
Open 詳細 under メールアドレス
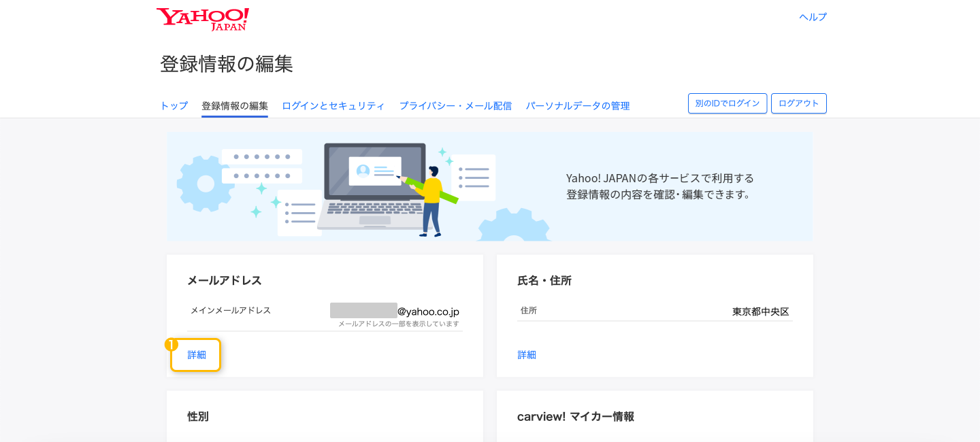(x=196, y=355)
